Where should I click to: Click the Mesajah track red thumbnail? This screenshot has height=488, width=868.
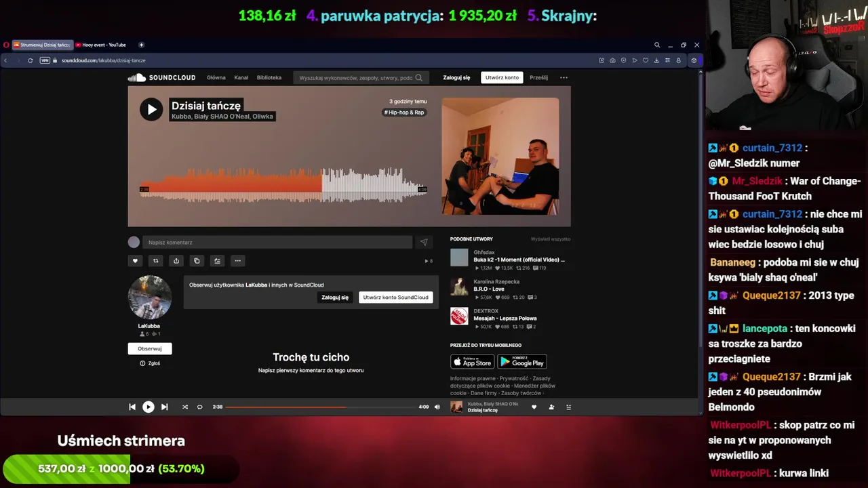pyautogui.click(x=459, y=316)
